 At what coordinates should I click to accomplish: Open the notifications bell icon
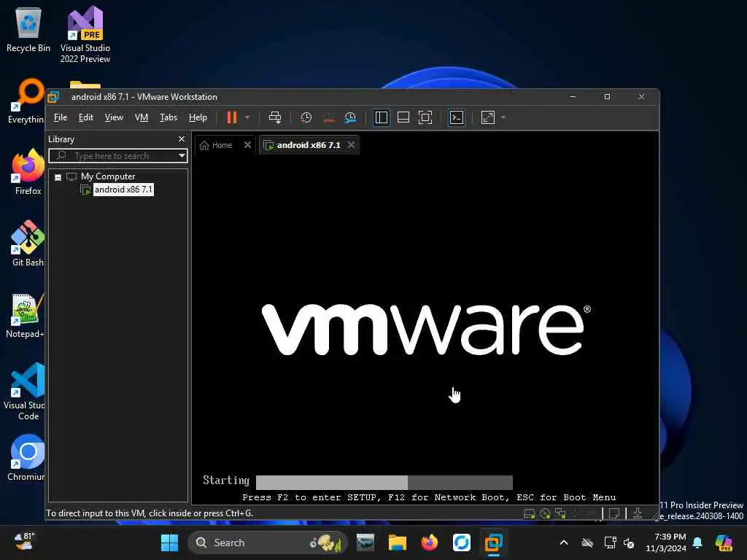(697, 542)
